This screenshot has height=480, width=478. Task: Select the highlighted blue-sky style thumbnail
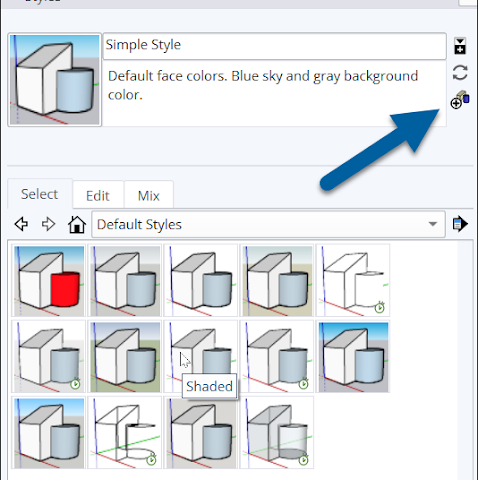pyautogui.click(x=353, y=356)
